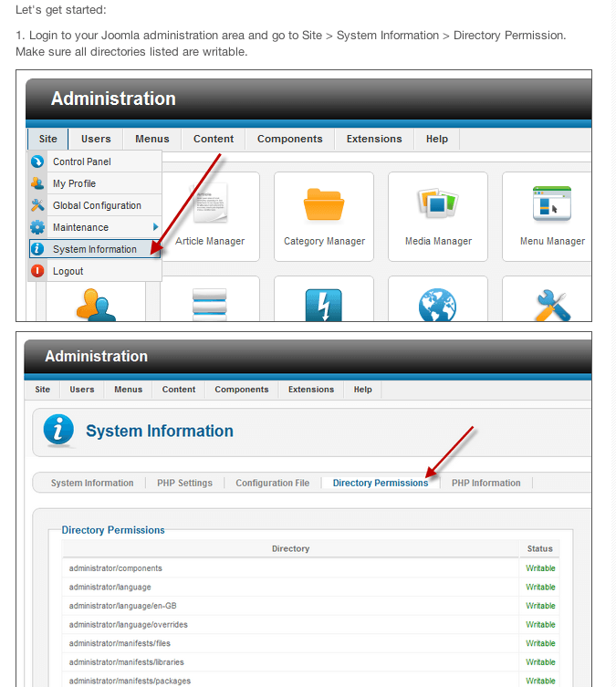
Task: Click the Directory column header
Action: [x=290, y=548]
